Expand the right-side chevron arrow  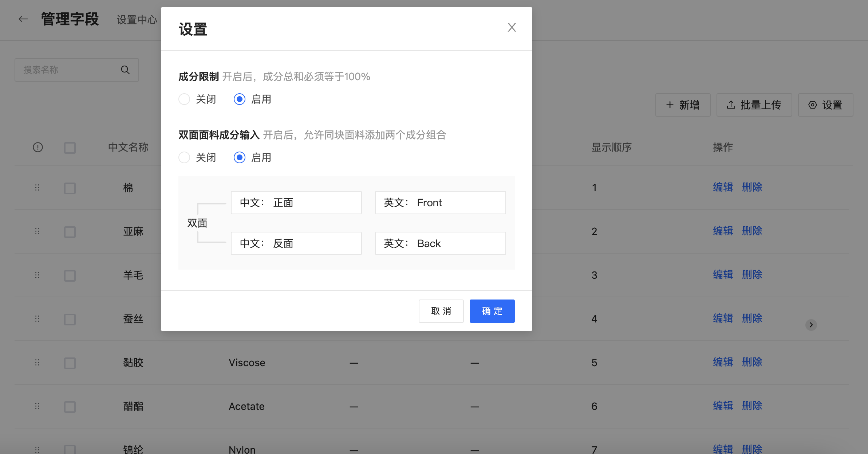(811, 325)
